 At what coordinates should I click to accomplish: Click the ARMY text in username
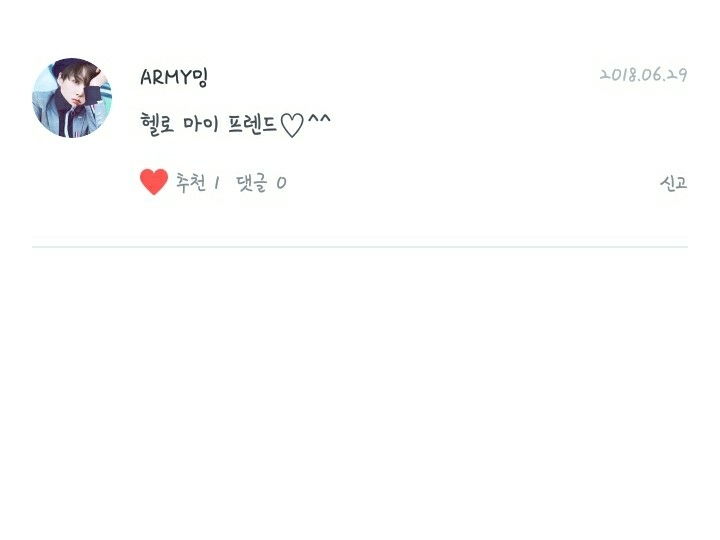point(165,78)
